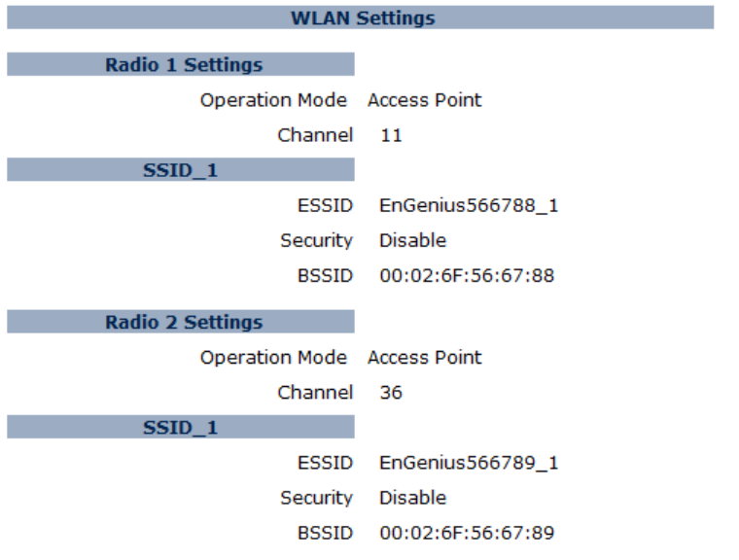Select the Radio 1 Settings section header
The height and width of the screenshot is (560, 739).
183,65
